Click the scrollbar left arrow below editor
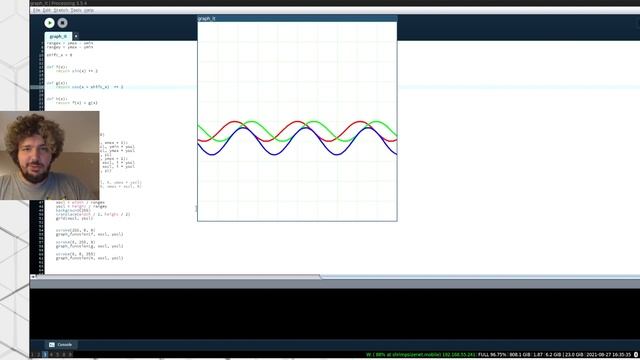Viewport: 640px width, 360px height. coord(33,277)
